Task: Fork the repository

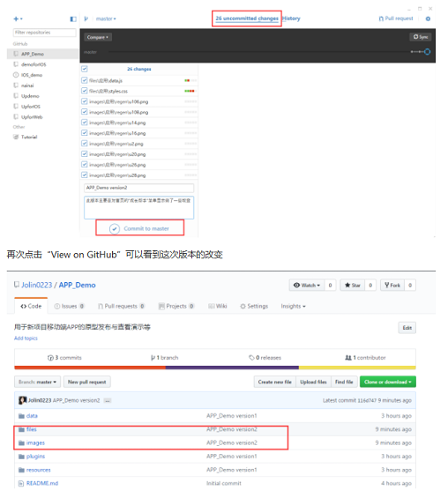Action: tap(392, 285)
